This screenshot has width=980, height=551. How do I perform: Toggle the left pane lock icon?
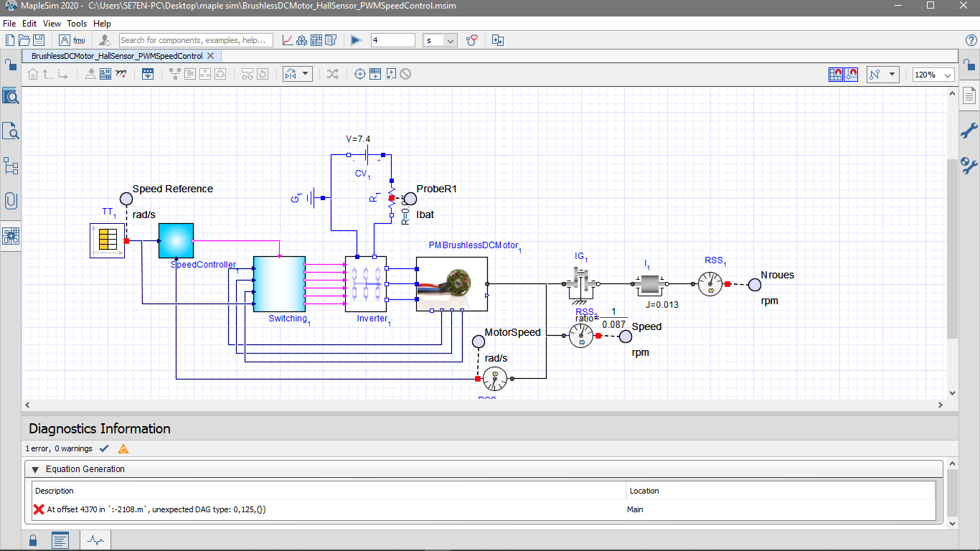[x=10, y=64]
